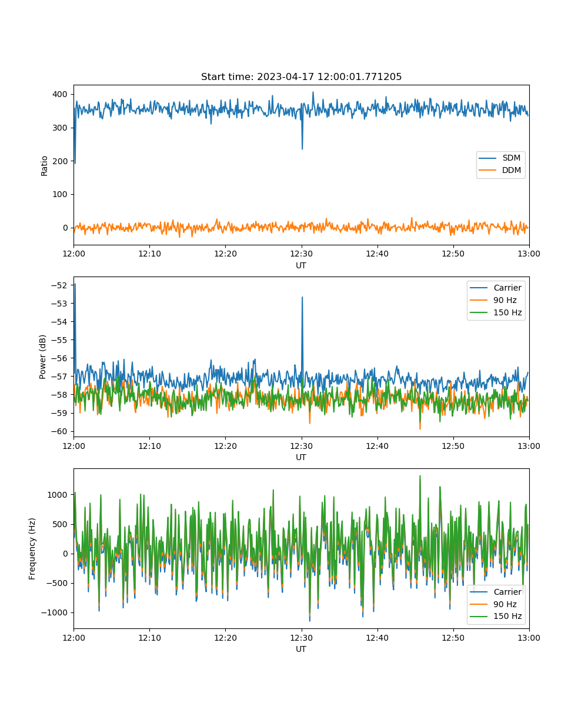Click the "UT" label under the Ratio plot
This screenshot has width=588, height=706.
pos(301,265)
